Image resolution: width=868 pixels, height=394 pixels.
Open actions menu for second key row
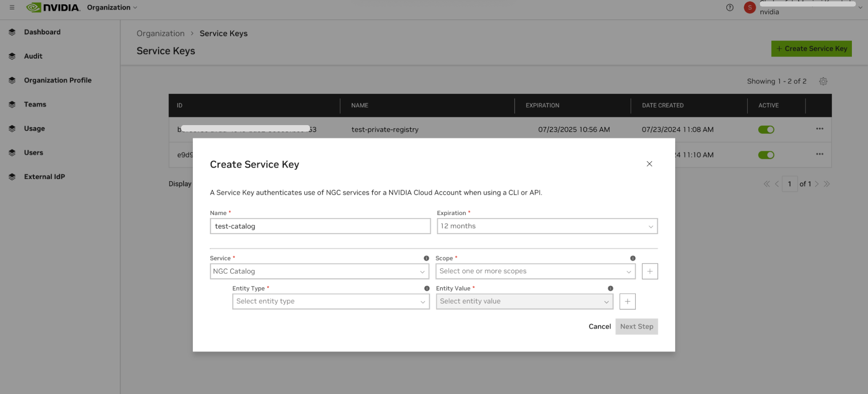click(820, 154)
